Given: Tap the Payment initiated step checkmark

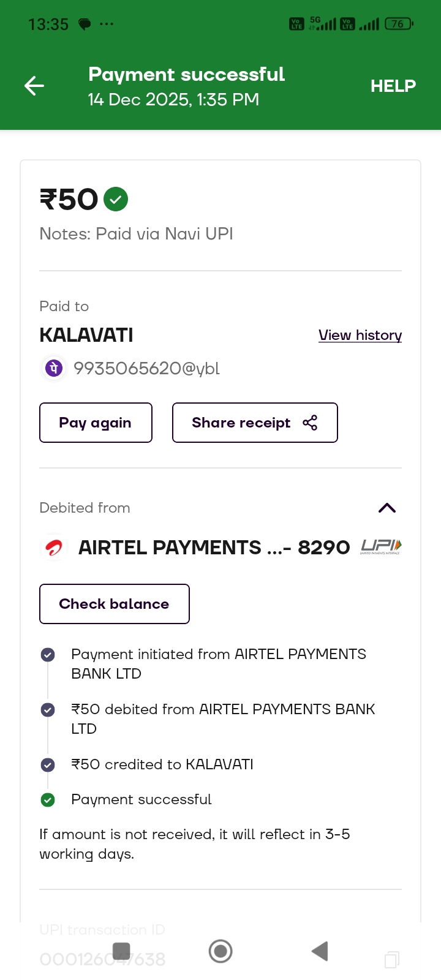Looking at the screenshot, I should click(x=48, y=655).
